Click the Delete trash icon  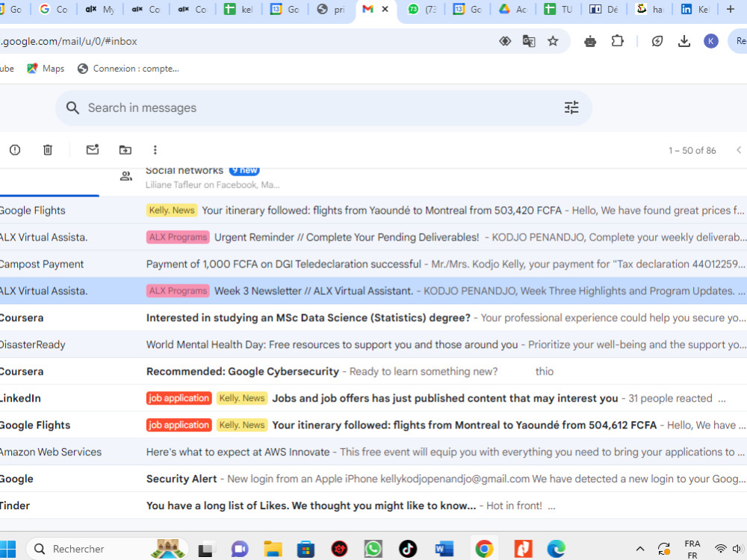48,150
